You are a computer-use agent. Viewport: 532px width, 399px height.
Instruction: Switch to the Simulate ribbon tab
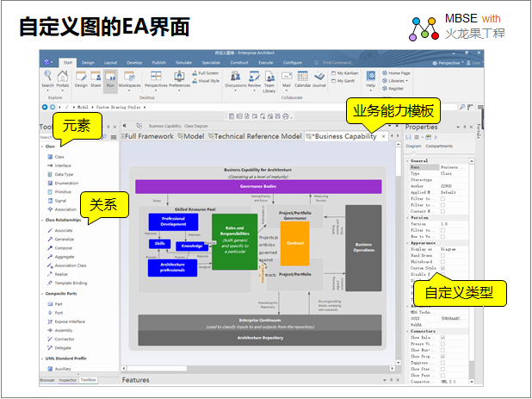[x=183, y=63]
